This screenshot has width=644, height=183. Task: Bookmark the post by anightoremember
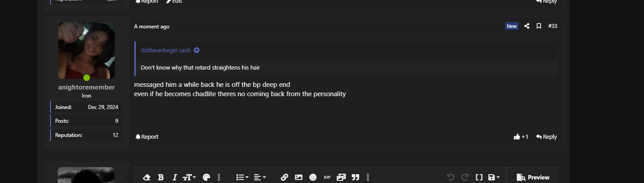click(x=539, y=26)
